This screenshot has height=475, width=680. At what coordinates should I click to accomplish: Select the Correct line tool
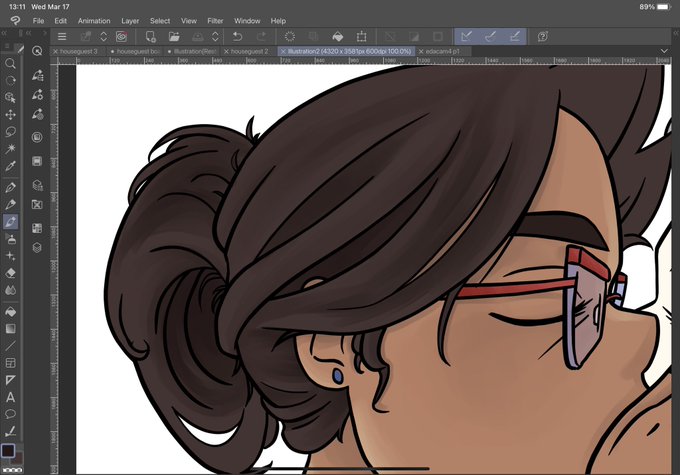(10, 431)
